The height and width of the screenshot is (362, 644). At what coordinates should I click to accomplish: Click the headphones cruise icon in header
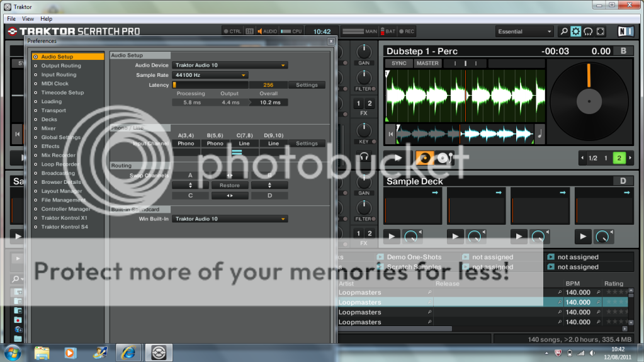coord(588,31)
